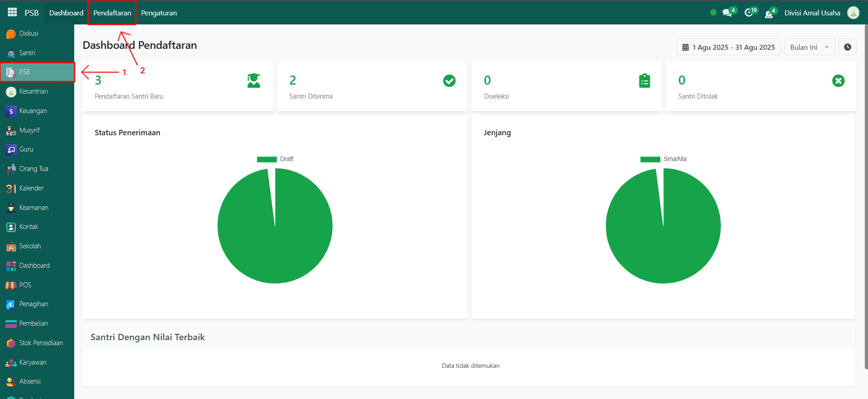Click the Santri Diterima summary card
868x399 pixels.
click(x=372, y=86)
